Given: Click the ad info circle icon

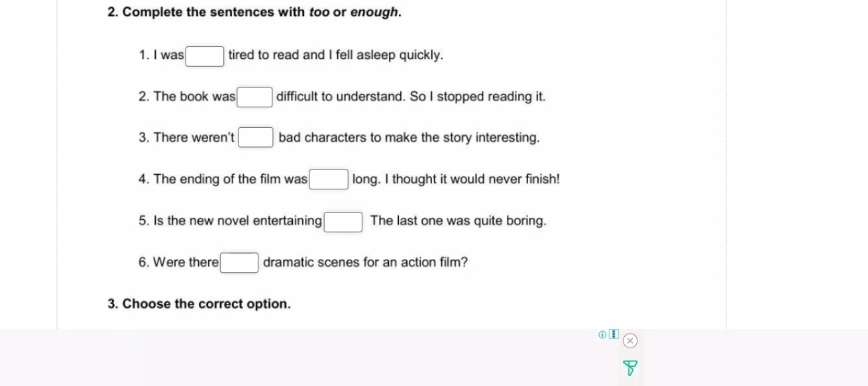Looking at the screenshot, I should point(602,335).
